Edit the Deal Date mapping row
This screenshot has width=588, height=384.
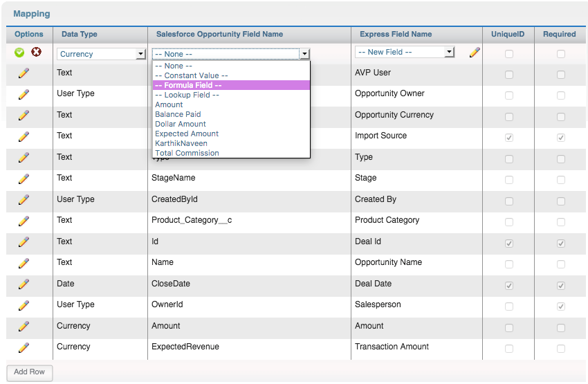24,284
